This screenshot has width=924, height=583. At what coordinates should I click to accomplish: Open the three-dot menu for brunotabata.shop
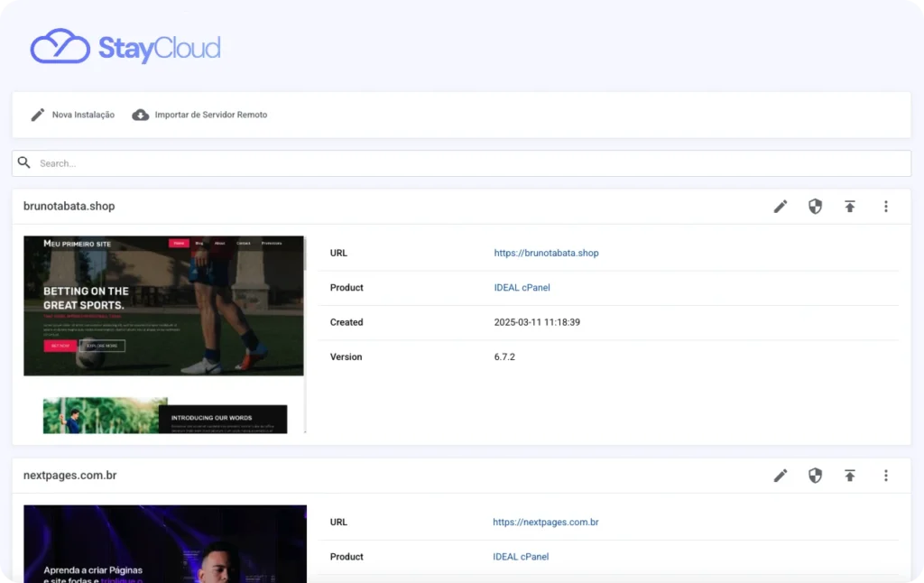click(x=886, y=207)
